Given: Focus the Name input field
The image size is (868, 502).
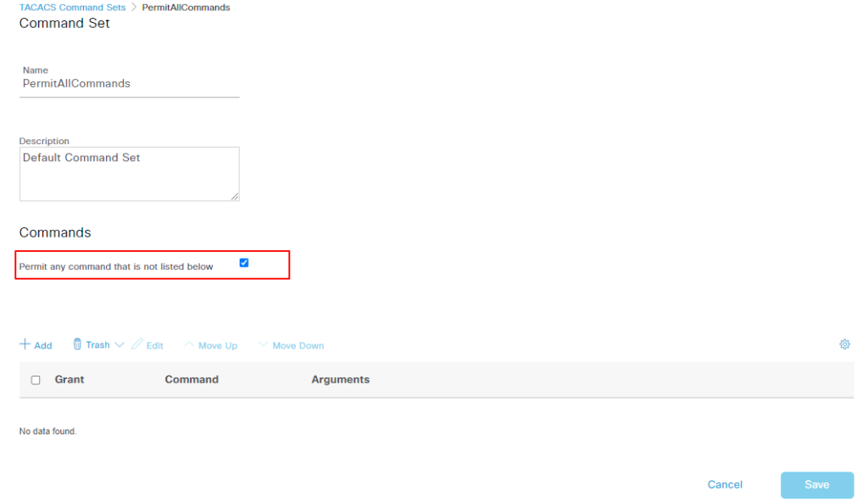Looking at the screenshot, I should pyautogui.click(x=129, y=84).
